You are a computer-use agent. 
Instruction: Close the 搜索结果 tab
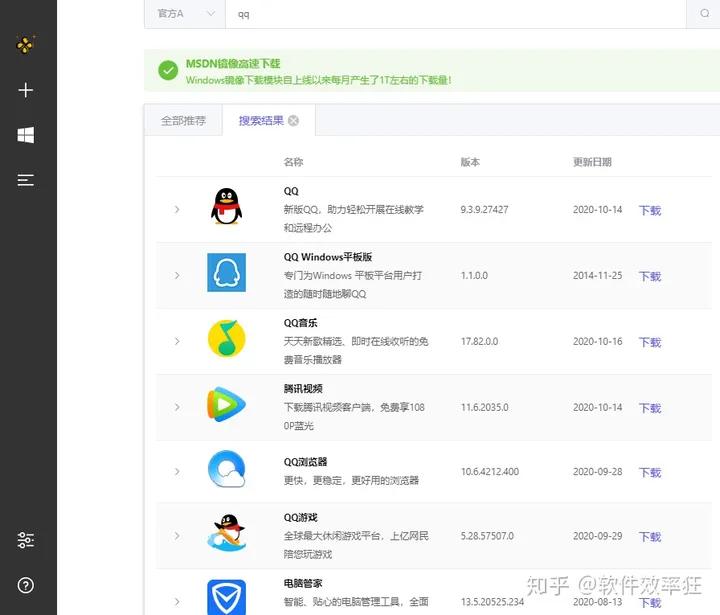tap(293, 120)
